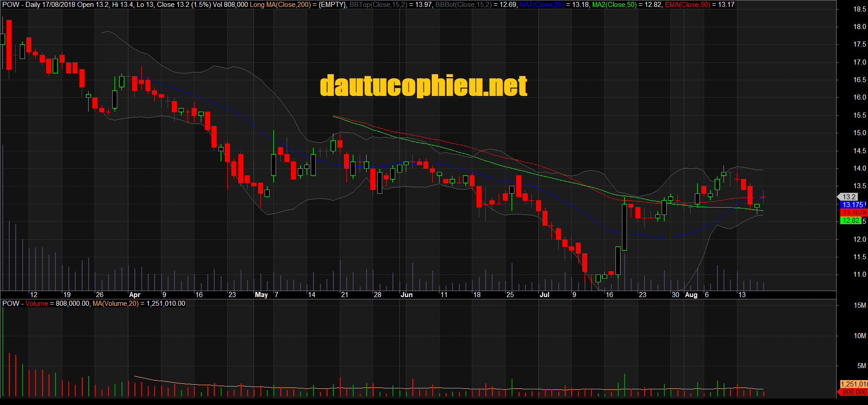Click the 'Vol 808,000' text in the header

pyautogui.click(x=230, y=5)
